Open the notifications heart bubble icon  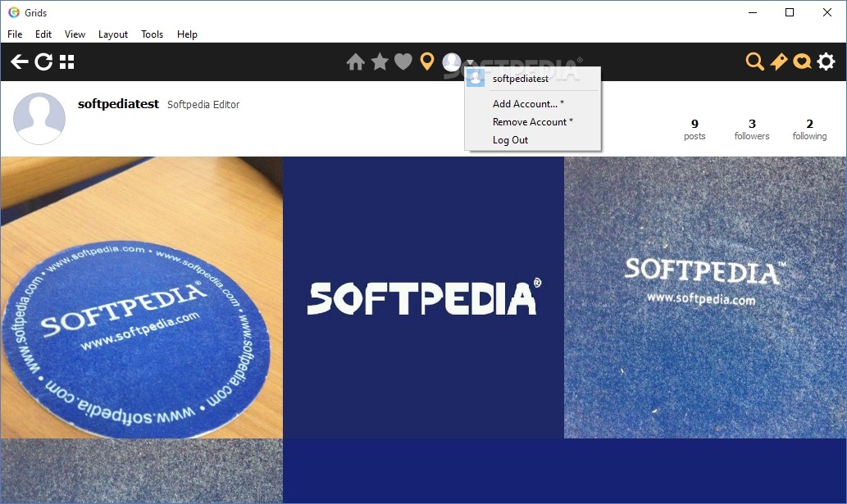click(x=802, y=62)
